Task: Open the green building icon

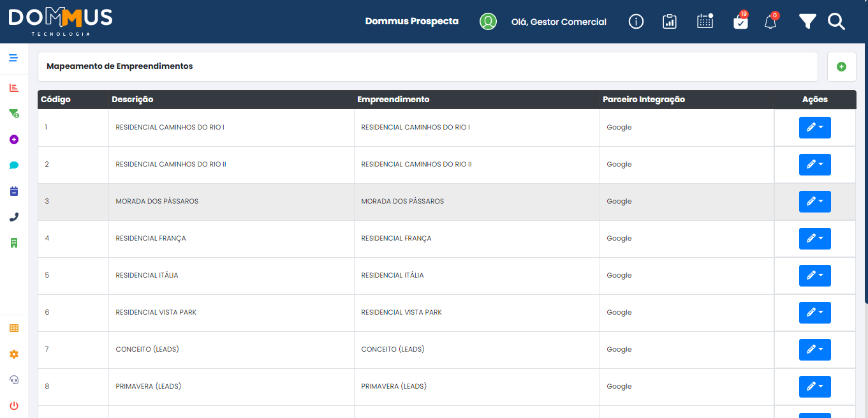Action: pyautogui.click(x=14, y=243)
